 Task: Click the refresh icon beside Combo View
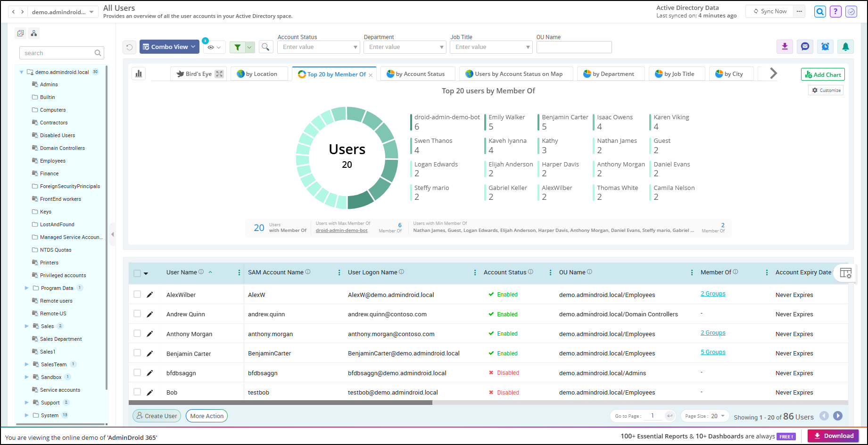pos(130,47)
